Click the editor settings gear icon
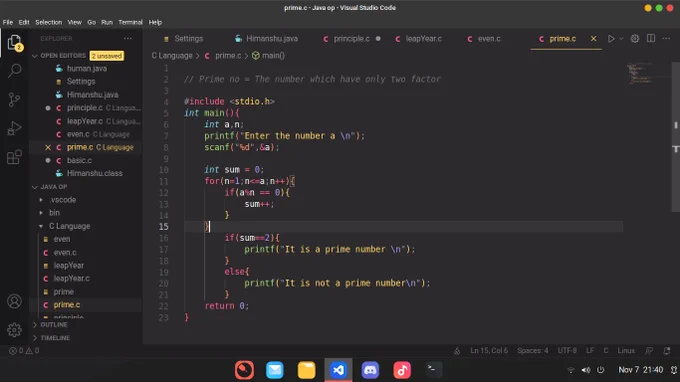Viewport: 680px width, 382px height. 634,39
